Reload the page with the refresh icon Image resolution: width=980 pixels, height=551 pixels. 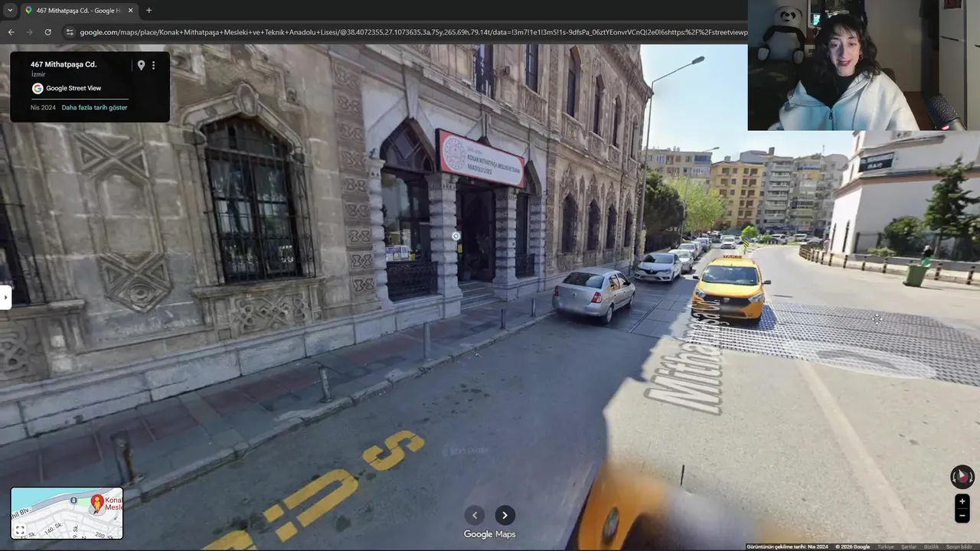click(x=47, y=32)
